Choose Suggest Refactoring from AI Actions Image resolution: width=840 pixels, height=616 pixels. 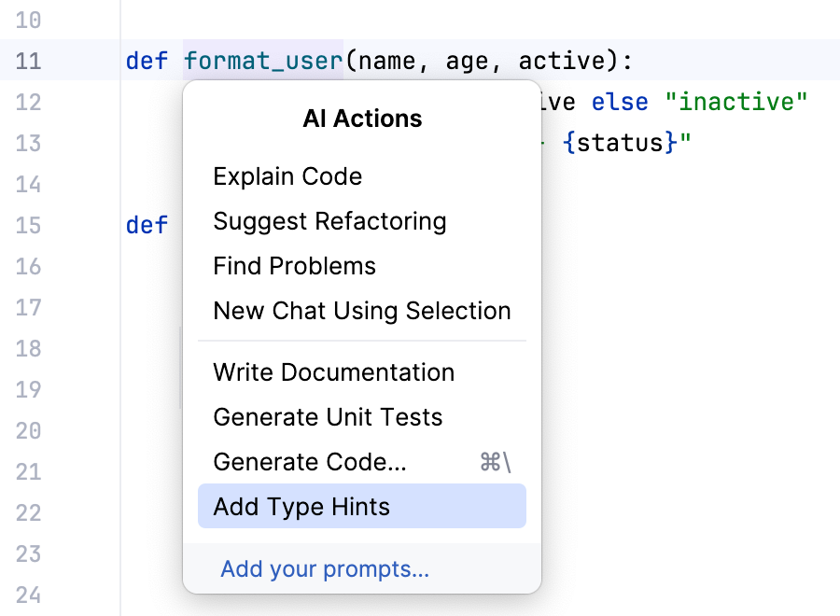(x=329, y=221)
